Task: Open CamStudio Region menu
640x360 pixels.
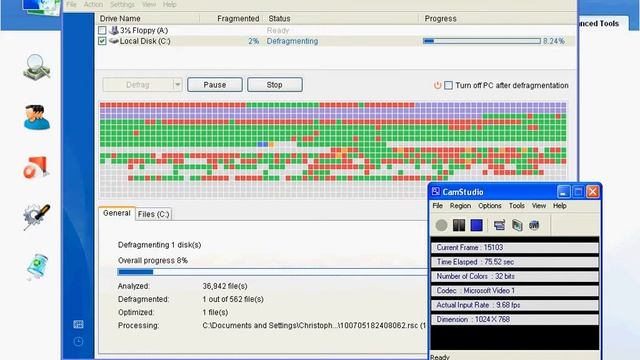Action: [x=460, y=206]
